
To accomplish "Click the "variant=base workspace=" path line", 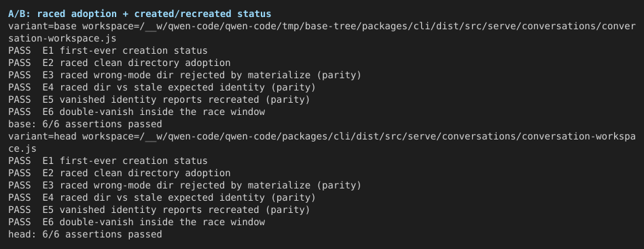I will (321, 27).
